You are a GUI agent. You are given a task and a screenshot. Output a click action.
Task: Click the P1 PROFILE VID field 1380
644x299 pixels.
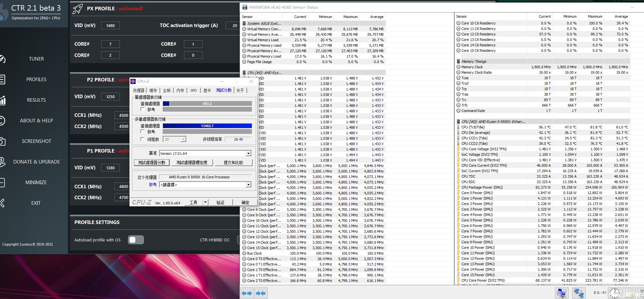[x=111, y=168]
